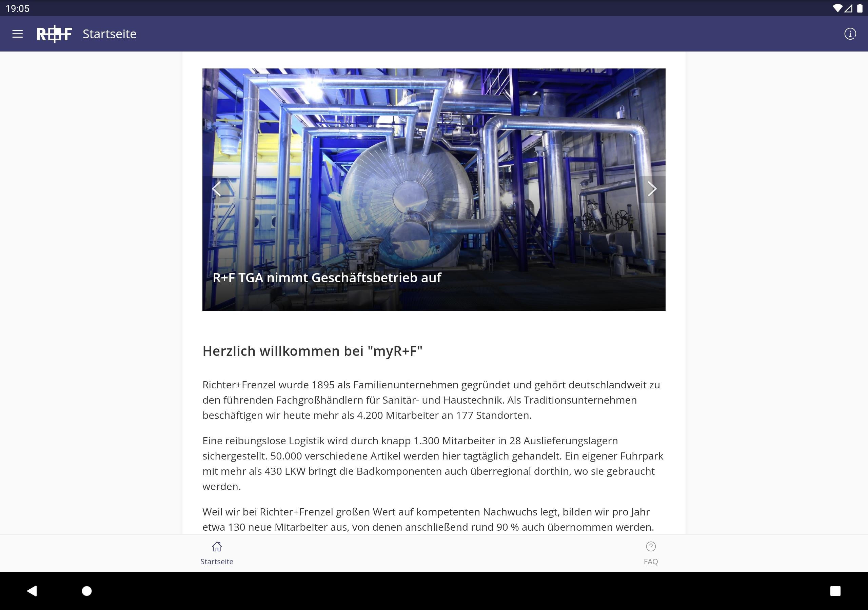Click the R+F logo in header
The height and width of the screenshot is (610, 868).
[55, 34]
